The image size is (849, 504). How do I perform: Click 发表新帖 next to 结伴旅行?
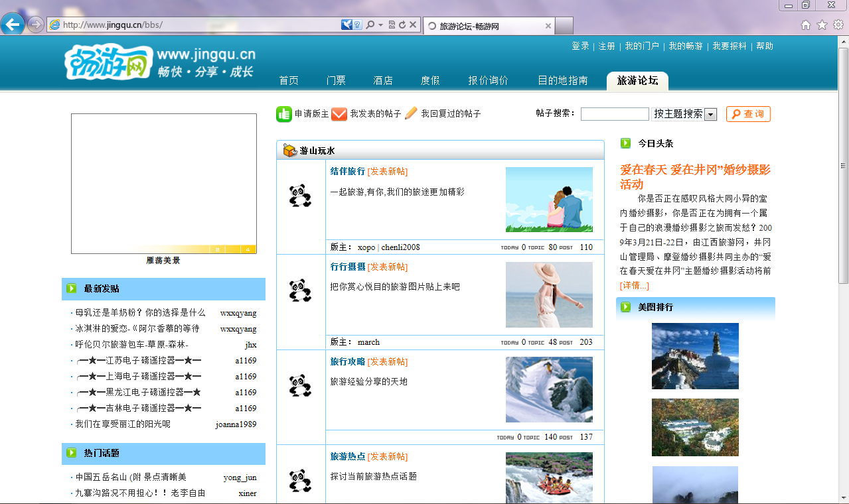388,171
